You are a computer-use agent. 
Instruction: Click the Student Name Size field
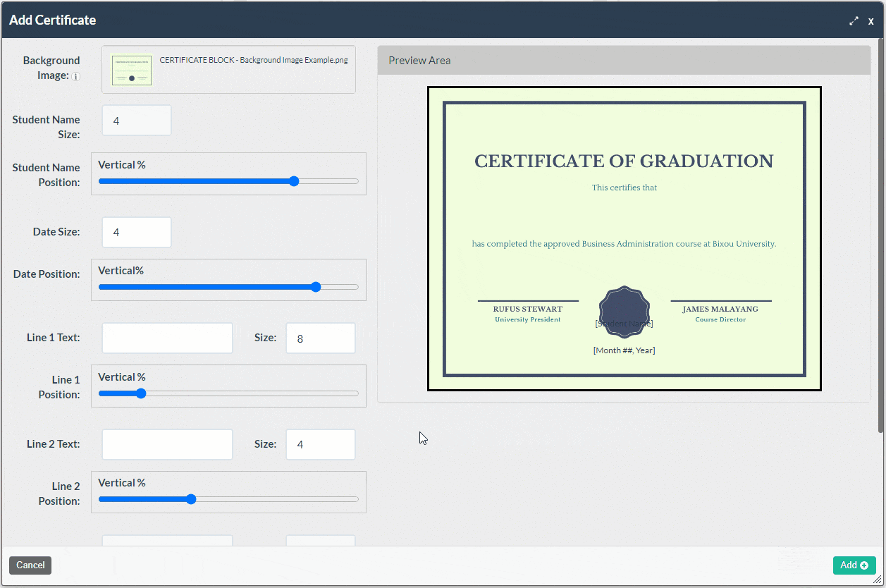(x=137, y=121)
